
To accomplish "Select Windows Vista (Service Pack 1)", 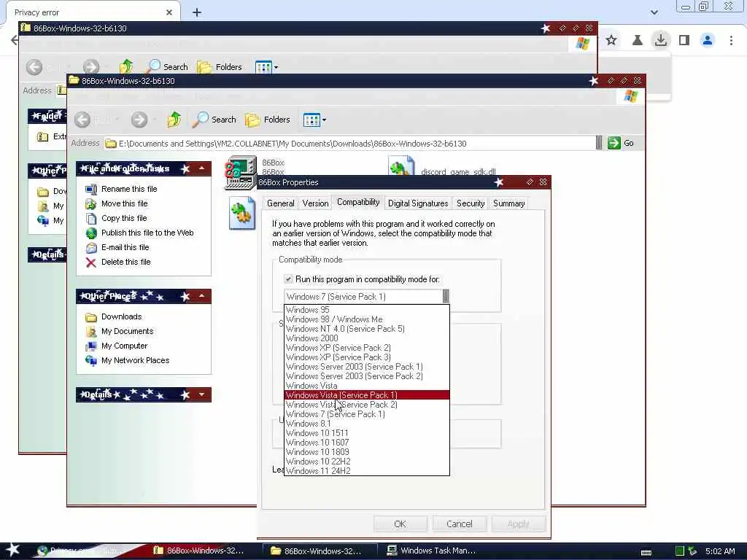I will click(x=366, y=395).
